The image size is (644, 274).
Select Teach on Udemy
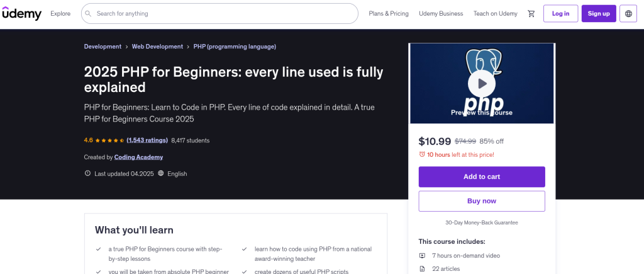495,13
